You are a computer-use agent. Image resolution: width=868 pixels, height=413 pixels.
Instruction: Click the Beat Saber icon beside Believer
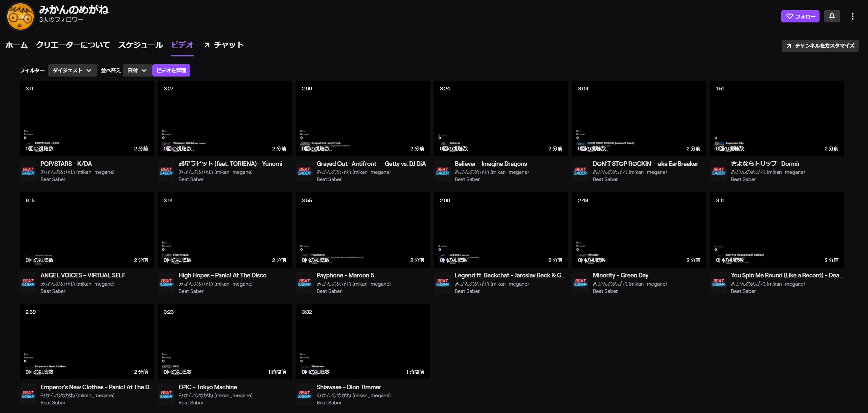[x=443, y=171]
